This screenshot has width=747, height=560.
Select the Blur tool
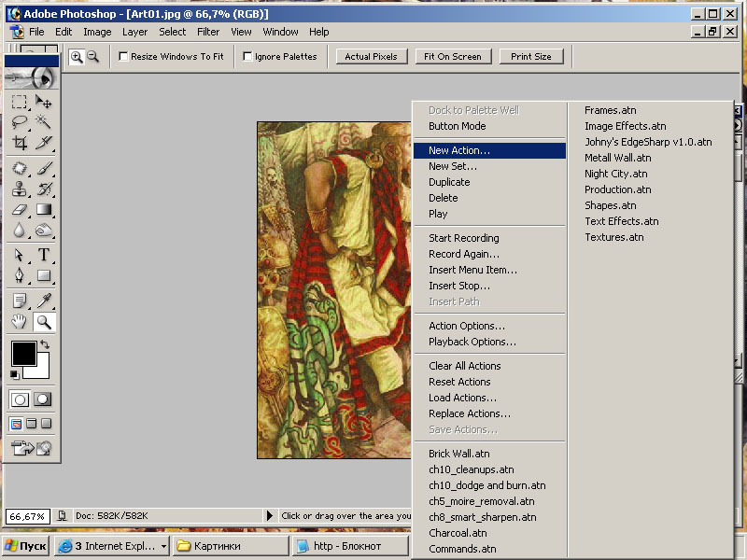[x=20, y=230]
